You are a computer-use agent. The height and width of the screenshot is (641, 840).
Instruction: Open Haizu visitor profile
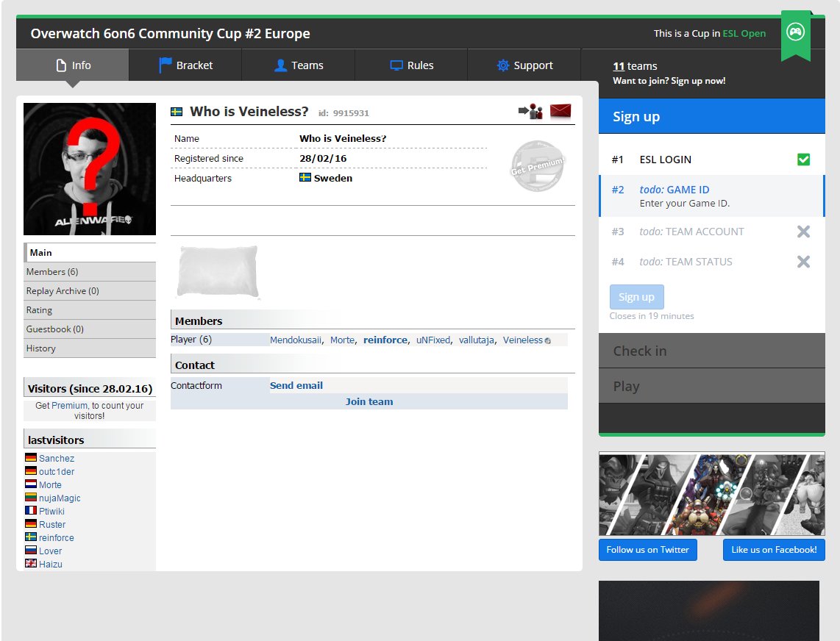tap(50, 565)
